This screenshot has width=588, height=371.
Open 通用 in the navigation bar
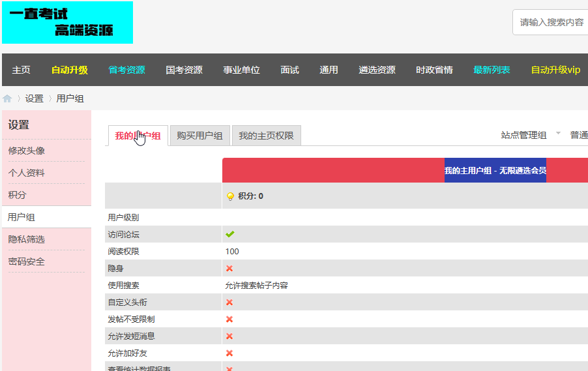pos(329,70)
